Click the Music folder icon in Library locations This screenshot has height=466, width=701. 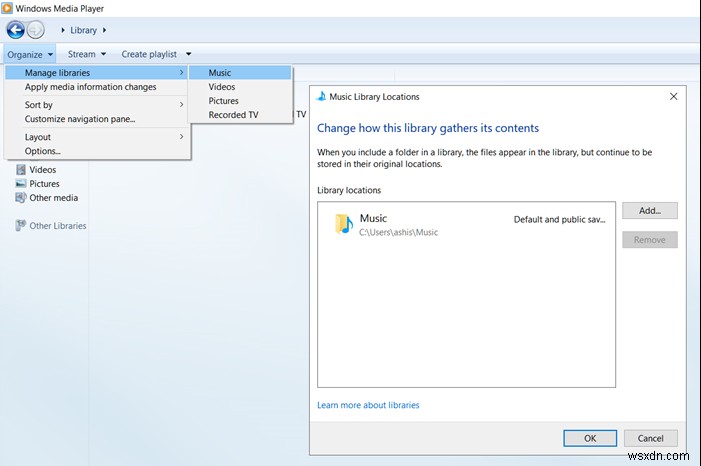[x=344, y=224]
